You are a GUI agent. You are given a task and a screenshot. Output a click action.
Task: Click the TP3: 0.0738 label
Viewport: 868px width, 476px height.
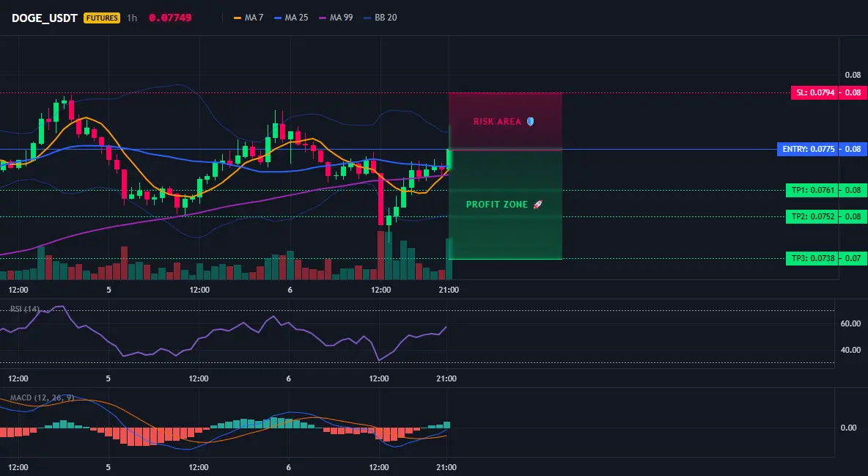click(x=812, y=258)
